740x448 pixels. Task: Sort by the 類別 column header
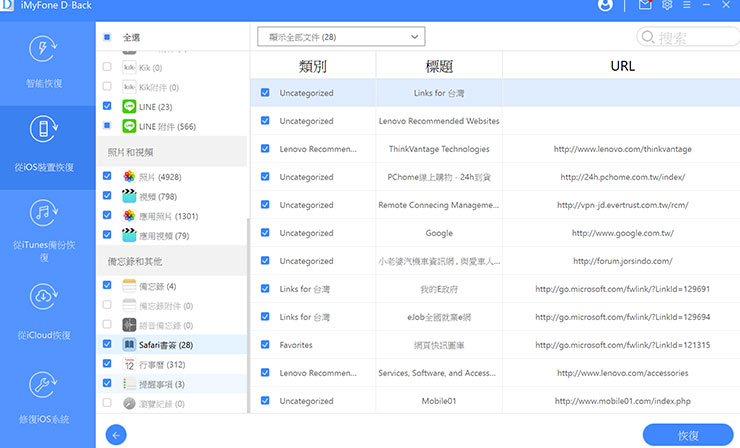(x=312, y=66)
